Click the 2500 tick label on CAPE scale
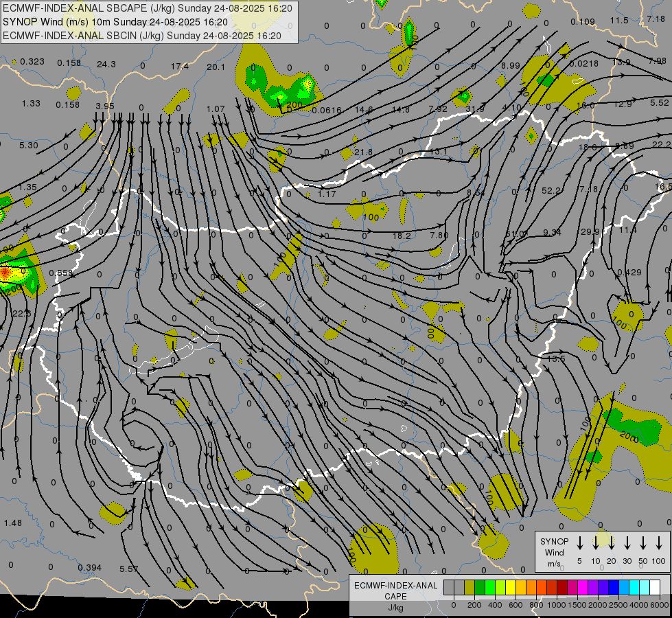672x618 pixels. (x=618, y=605)
